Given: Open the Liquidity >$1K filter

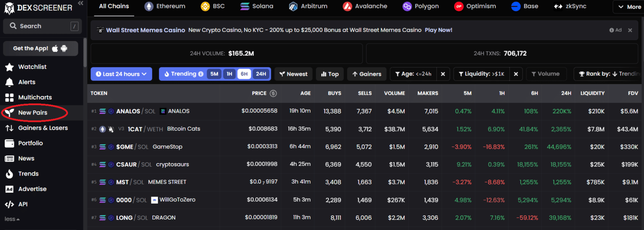Looking at the screenshot, I should coord(481,74).
